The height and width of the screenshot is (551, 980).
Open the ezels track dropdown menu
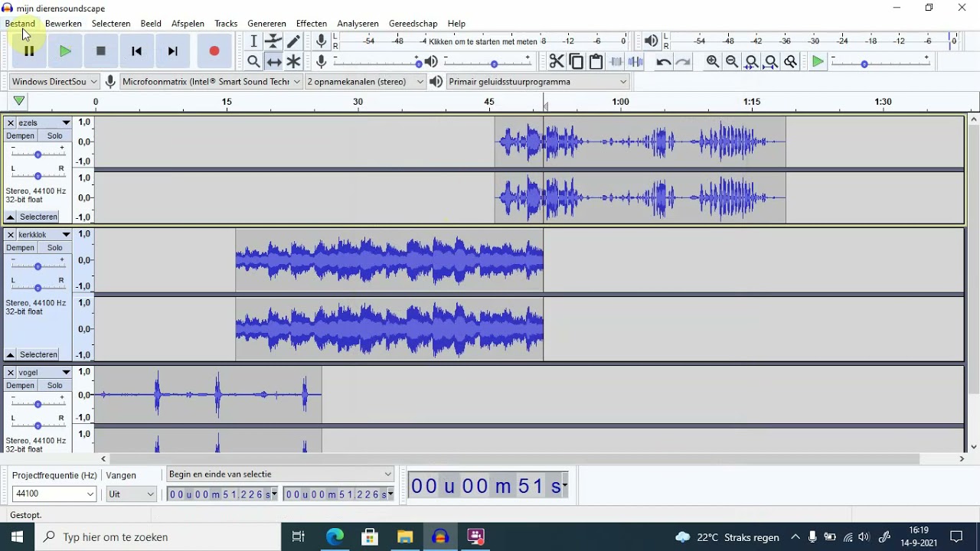pyautogui.click(x=67, y=122)
